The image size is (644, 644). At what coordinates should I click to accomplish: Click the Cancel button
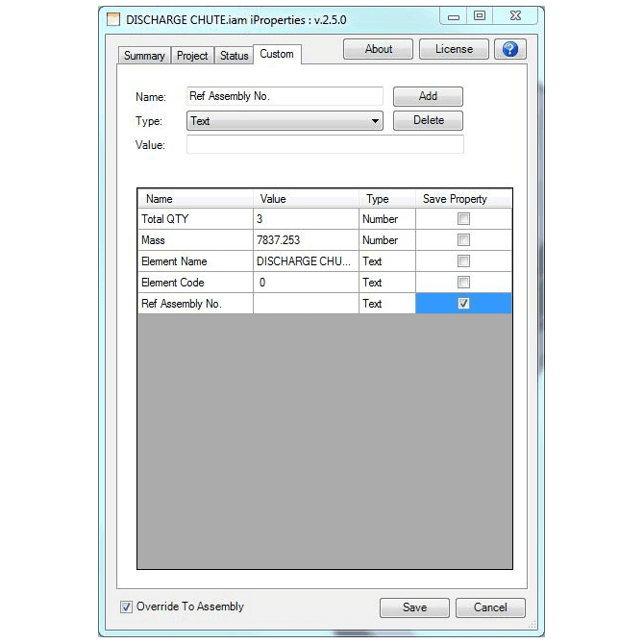490,607
